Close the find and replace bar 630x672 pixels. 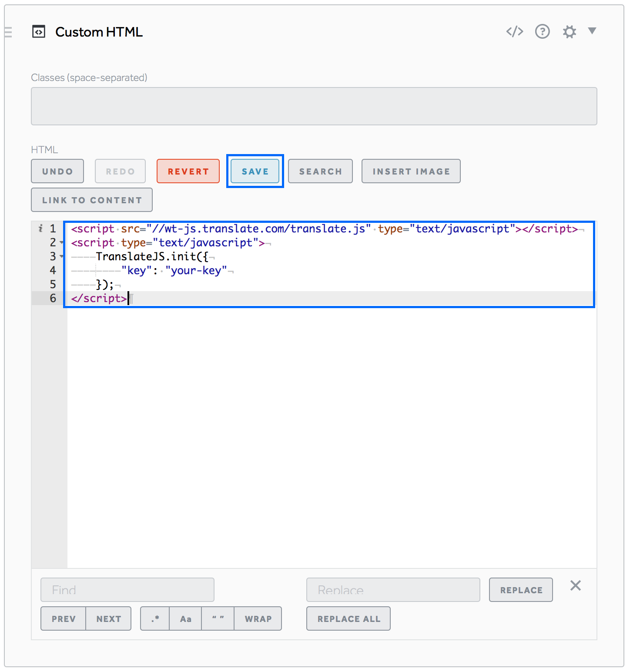click(x=575, y=585)
